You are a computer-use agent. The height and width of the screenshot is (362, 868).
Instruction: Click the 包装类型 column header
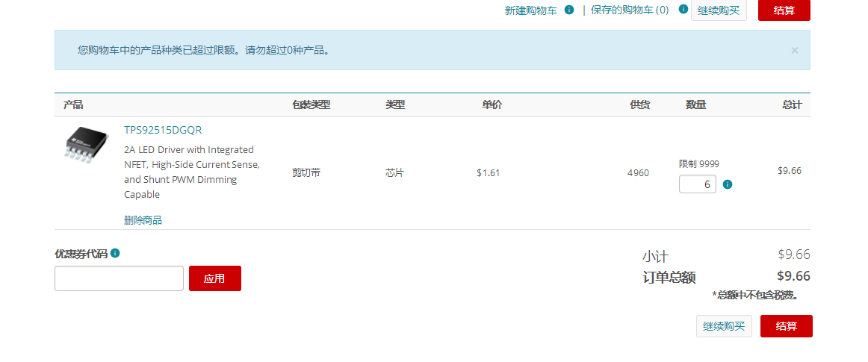[311, 104]
